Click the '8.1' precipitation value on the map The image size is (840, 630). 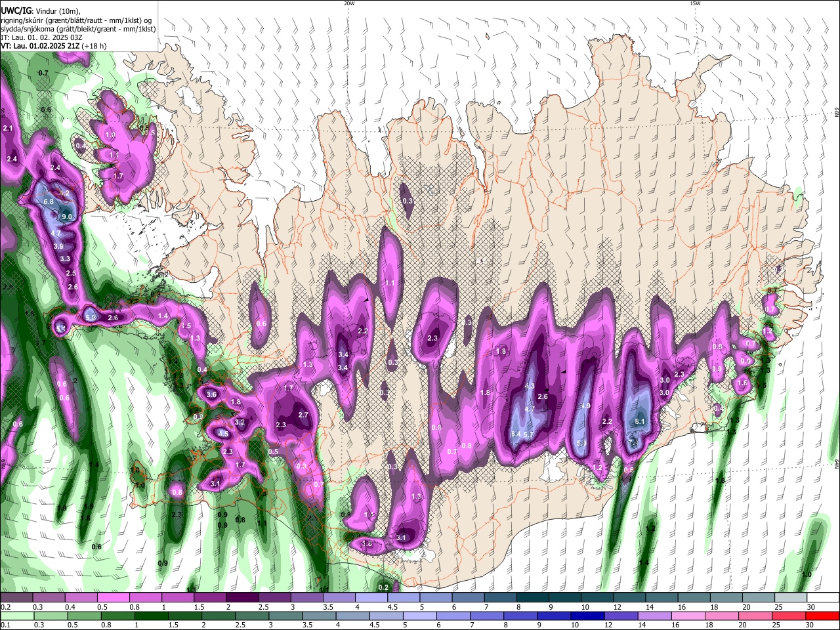[640, 421]
